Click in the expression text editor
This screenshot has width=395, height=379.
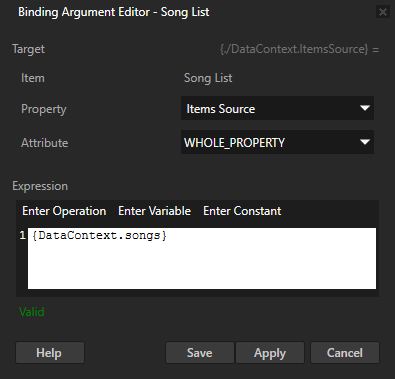[x=202, y=258]
